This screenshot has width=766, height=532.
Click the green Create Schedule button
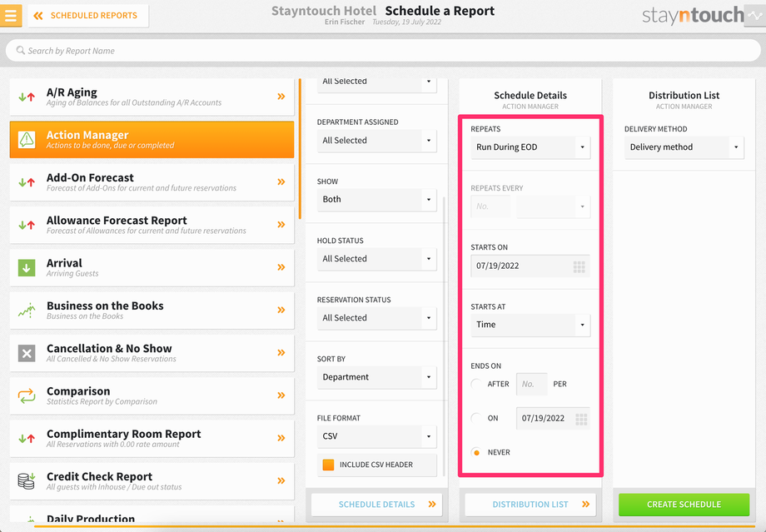click(x=684, y=505)
